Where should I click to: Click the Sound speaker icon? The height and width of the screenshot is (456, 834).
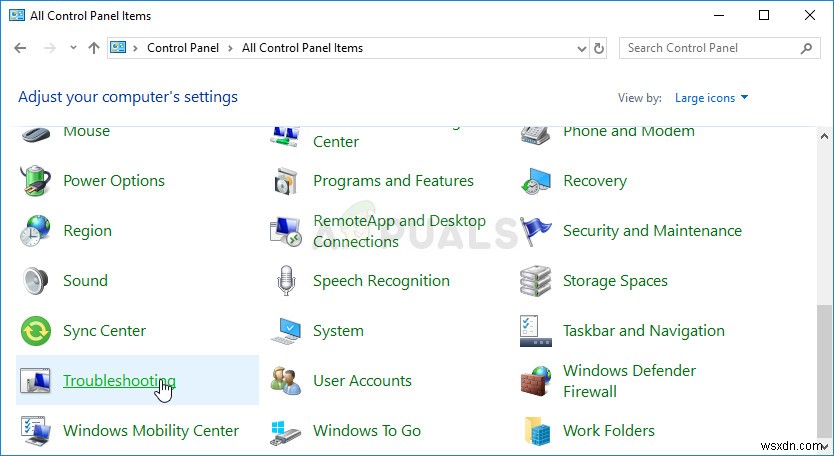point(36,281)
